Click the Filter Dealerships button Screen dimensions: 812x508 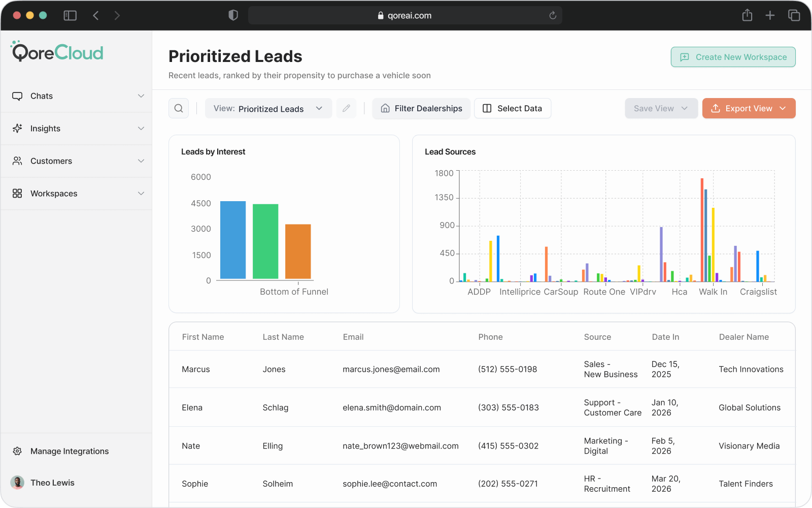click(421, 108)
